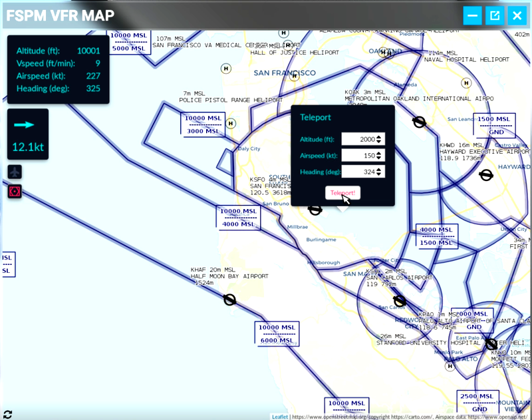Select the red follow-aircraft crosshair icon
The width and height of the screenshot is (532, 420).
click(15, 192)
